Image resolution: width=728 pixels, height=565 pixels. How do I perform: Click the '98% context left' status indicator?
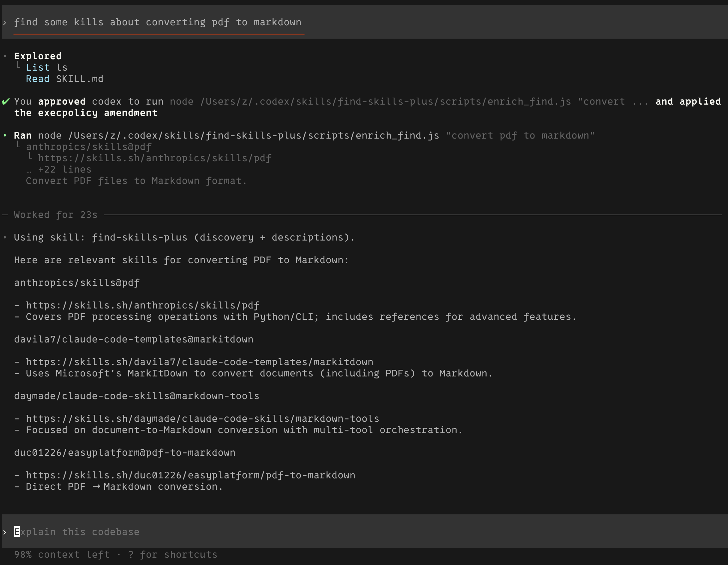pos(62,554)
